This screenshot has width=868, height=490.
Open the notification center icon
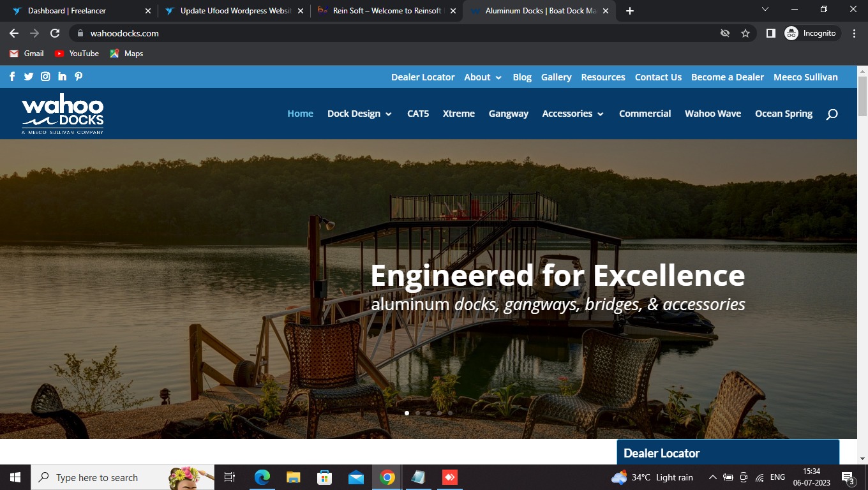coord(848,477)
